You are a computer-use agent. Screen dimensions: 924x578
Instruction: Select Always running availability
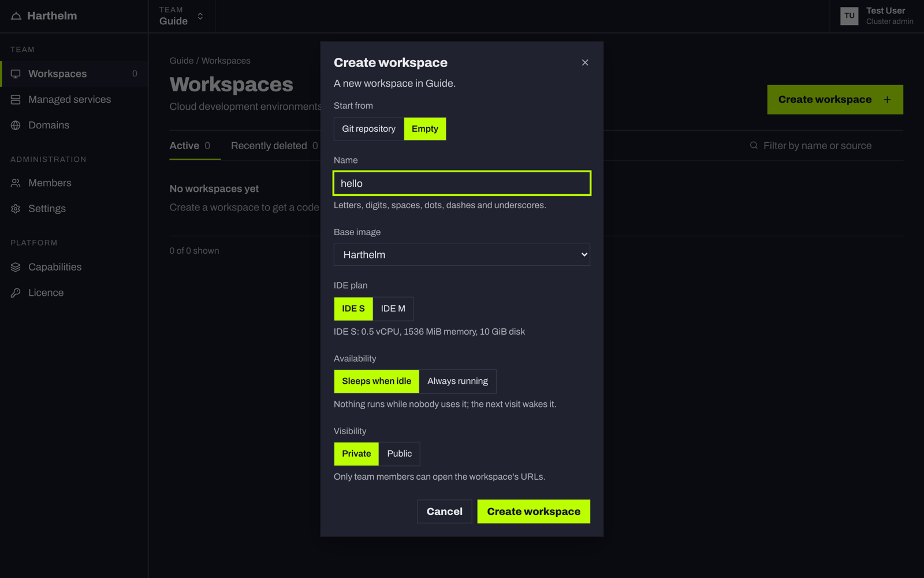tap(457, 381)
